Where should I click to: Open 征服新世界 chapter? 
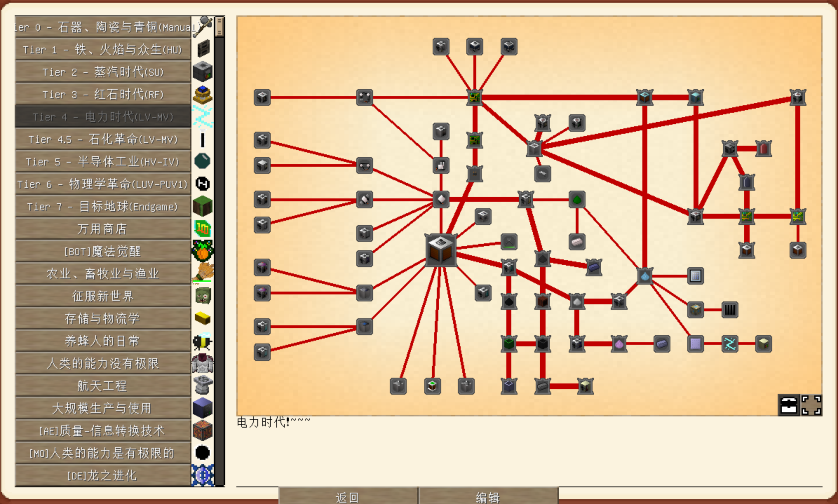(x=103, y=296)
